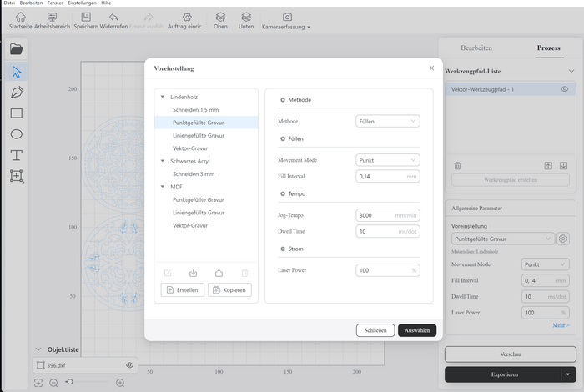The width and height of the screenshot is (584, 392).
Task: Open preset settings gear icon
Action: pyautogui.click(x=563, y=239)
